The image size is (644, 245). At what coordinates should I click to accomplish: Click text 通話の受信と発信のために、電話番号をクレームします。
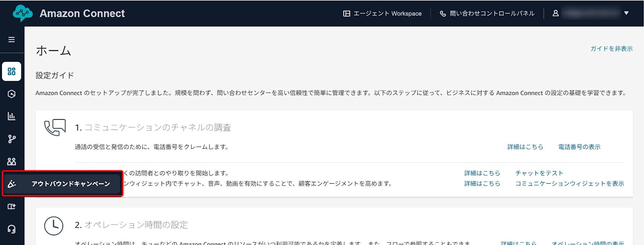152,147
